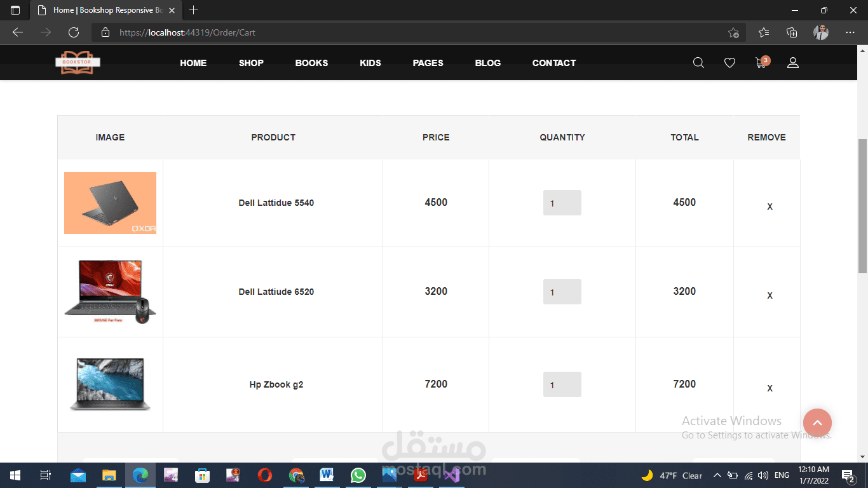Remove Dell Lattiude 6520 from cart
This screenshot has height=488, width=868.
[x=770, y=295]
